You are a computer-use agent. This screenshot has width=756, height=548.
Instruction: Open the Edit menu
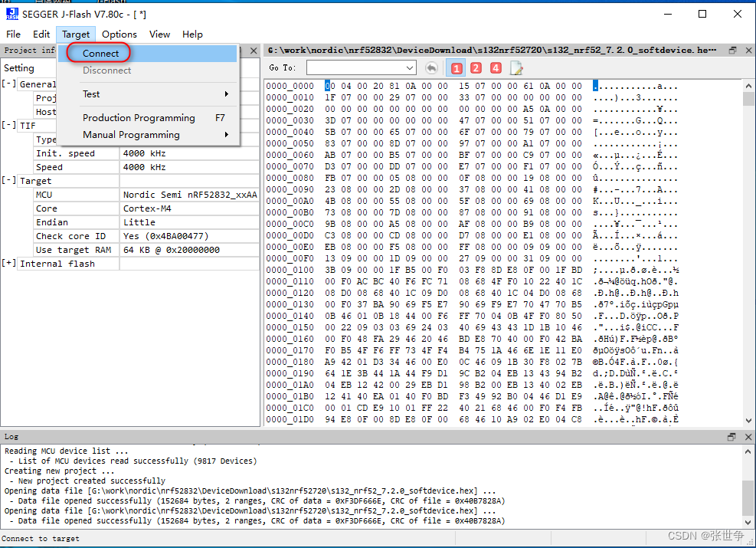coord(41,34)
